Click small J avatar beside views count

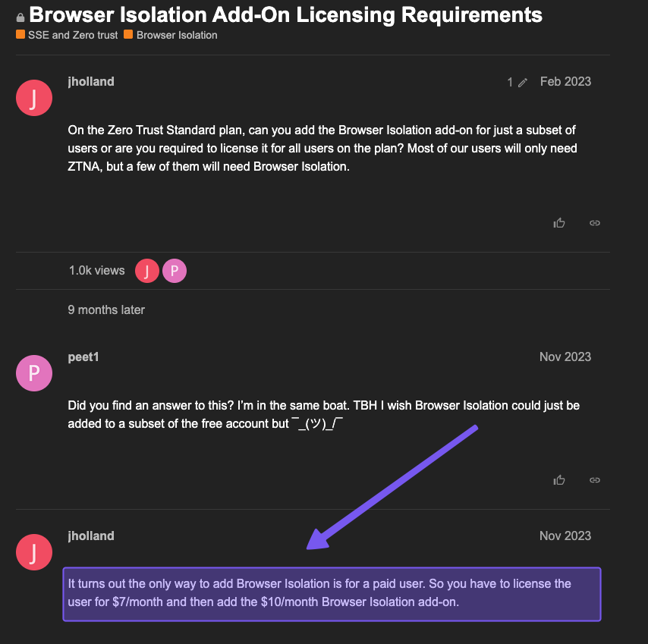pyautogui.click(x=147, y=271)
